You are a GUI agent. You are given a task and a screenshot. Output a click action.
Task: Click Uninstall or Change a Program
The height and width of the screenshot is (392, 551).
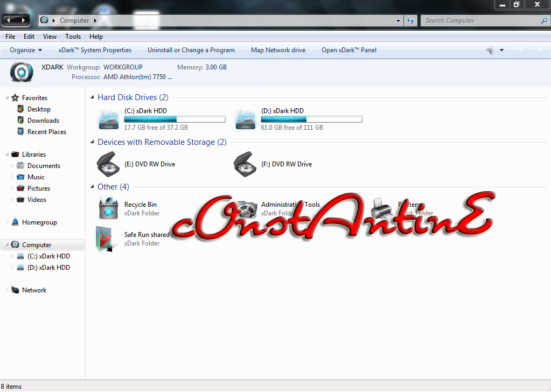pyautogui.click(x=191, y=50)
